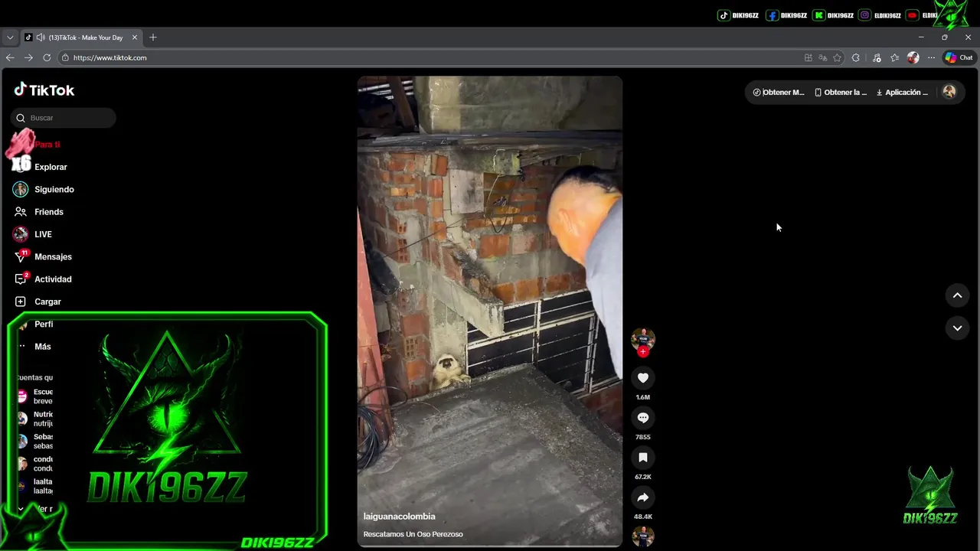Screen dimensions: 980x551
Task: Click the Mensajes paper plane icon
Action: pyautogui.click(x=21, y=257)
